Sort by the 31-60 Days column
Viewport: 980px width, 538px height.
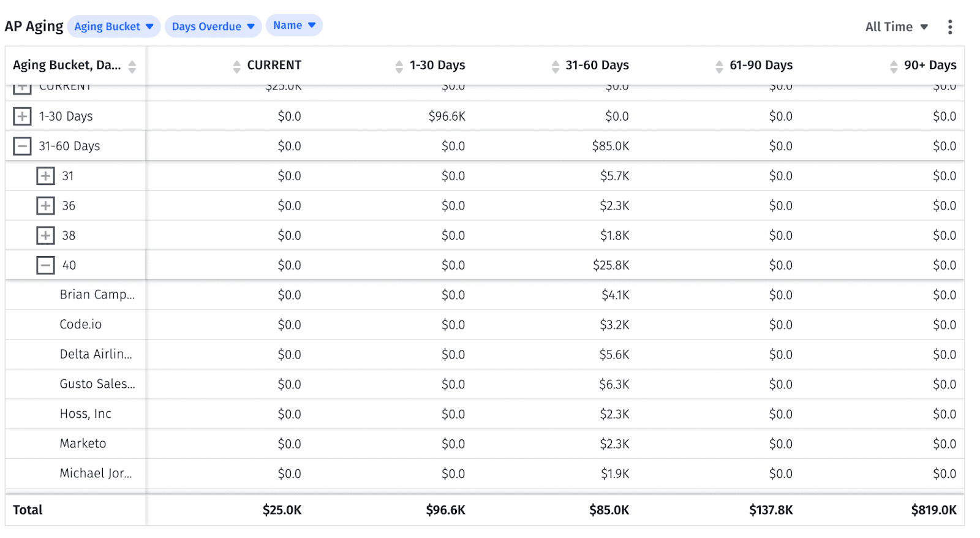556,66
